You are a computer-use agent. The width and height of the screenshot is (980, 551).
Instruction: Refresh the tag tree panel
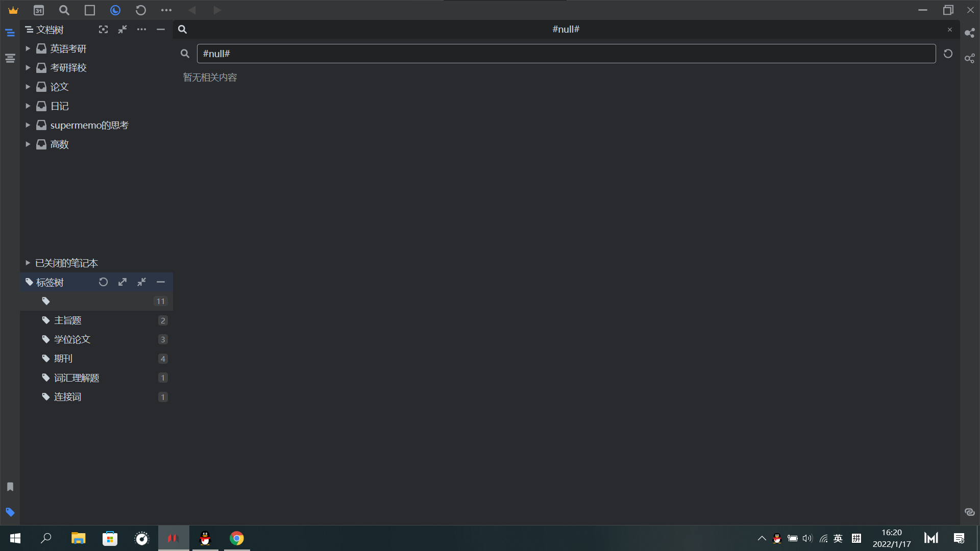[103, 282]
